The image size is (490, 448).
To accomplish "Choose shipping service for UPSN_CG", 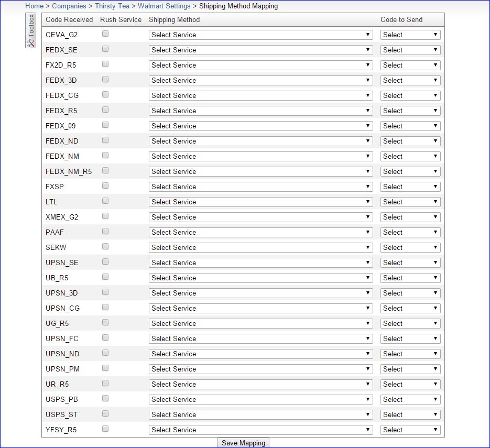I will pyautogui.click(x=261, y=308).
